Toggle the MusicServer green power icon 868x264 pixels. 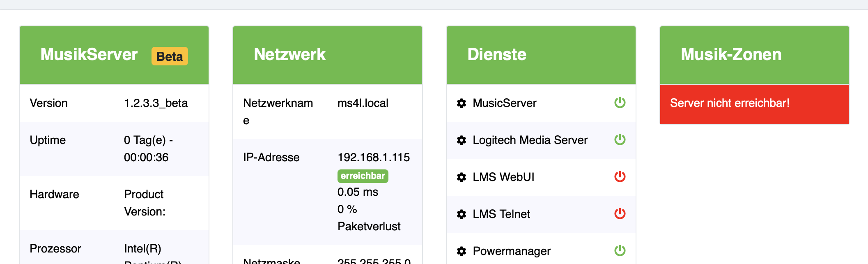(x=620, y=103)
